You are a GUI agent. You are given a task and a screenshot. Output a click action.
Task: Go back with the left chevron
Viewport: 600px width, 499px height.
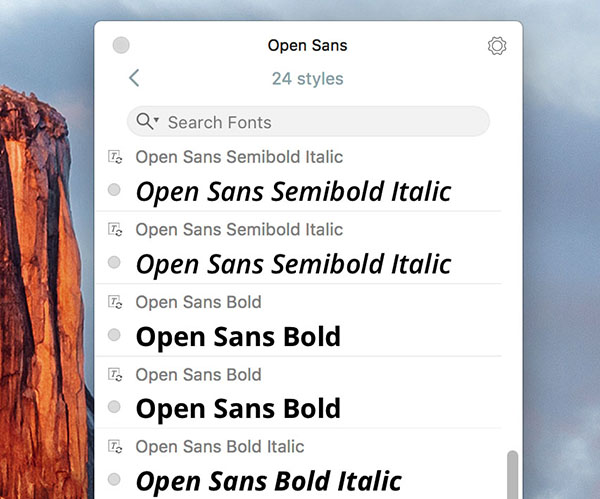point(134,78)
